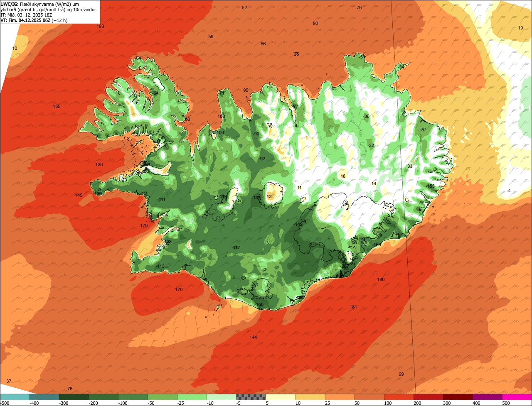Click the value 145 on the western sea
The image size is (532, 406).
[79, 195]
